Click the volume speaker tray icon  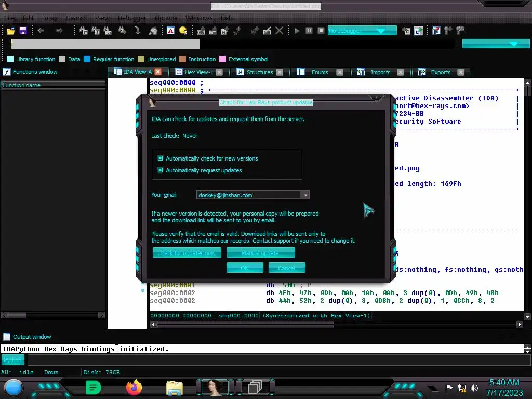coord(474,388)
